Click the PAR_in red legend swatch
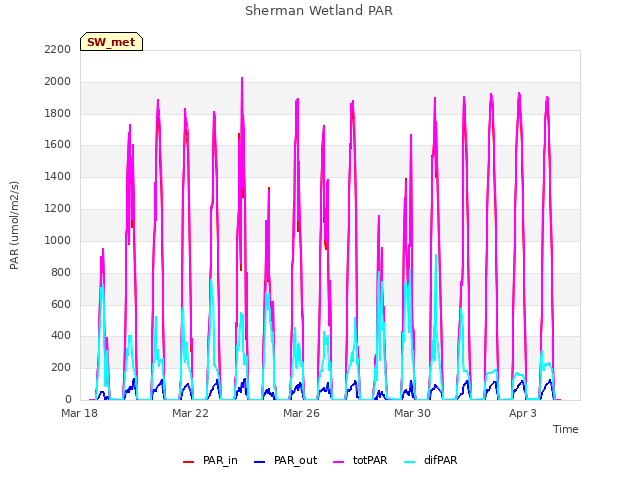The width and height of the screenshot is (640, 480). [x=189, y=461]
